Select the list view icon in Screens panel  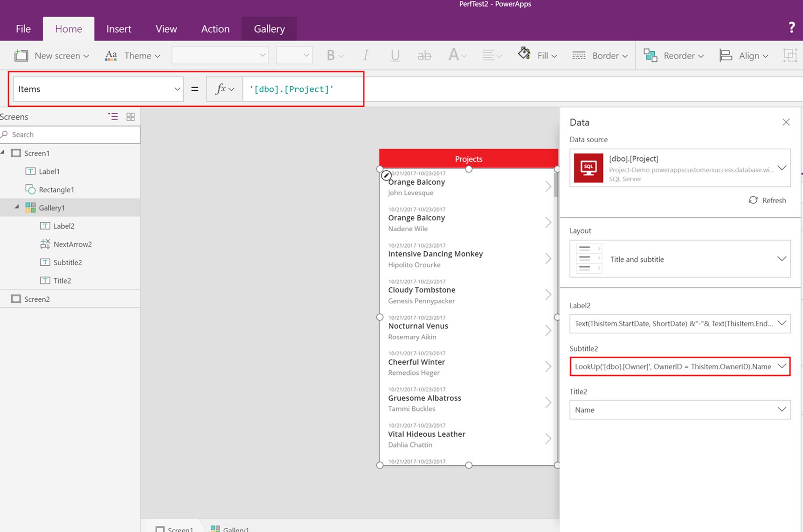113,116
